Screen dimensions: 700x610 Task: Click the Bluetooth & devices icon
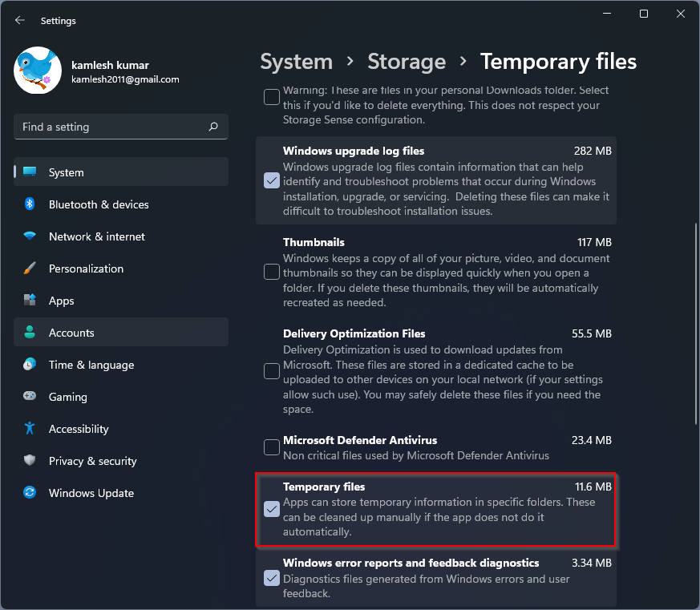30,204
